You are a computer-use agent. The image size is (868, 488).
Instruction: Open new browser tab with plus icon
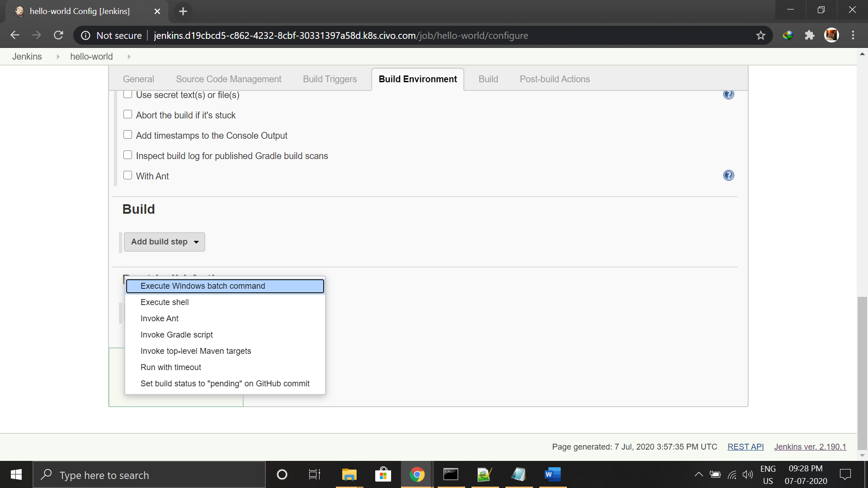point(183,11)
